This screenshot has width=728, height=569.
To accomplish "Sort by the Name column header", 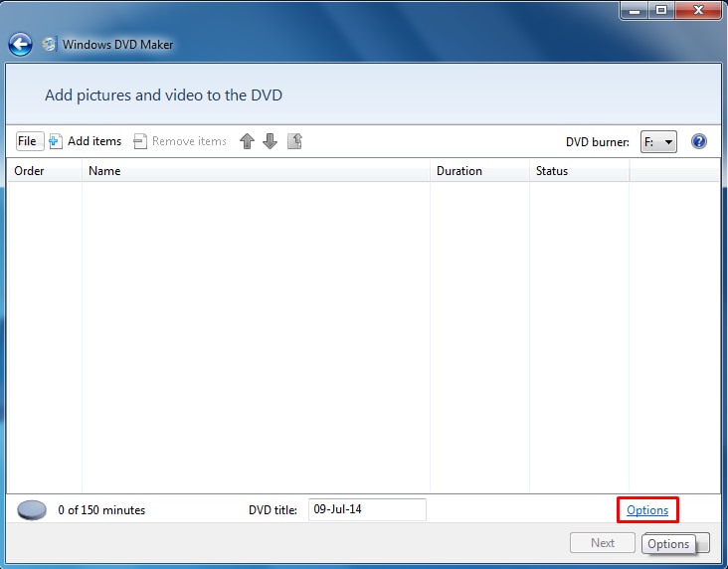I will point(256,171).
